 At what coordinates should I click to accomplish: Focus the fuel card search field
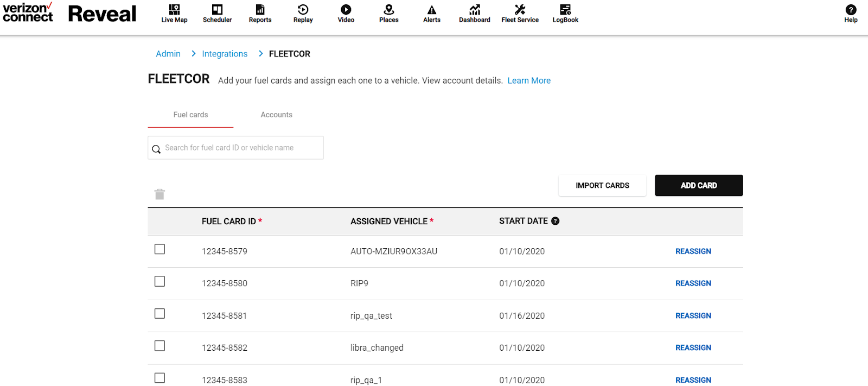click(235, 148)
